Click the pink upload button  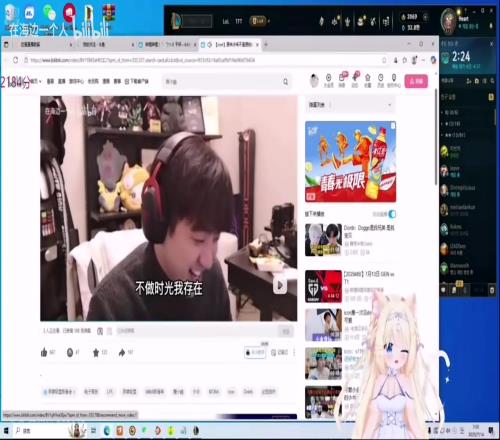[416, 81]
